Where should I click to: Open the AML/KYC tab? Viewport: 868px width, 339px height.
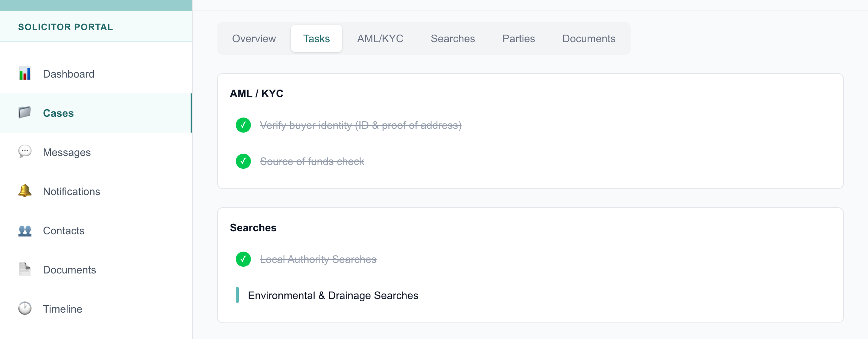[x=380, y=38]
